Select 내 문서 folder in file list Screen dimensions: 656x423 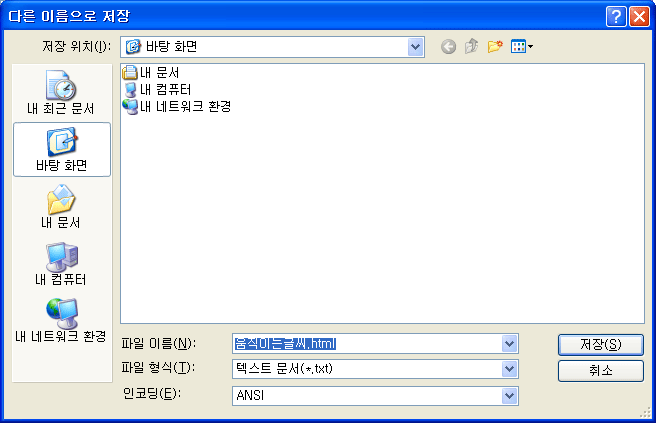[151, 73]
